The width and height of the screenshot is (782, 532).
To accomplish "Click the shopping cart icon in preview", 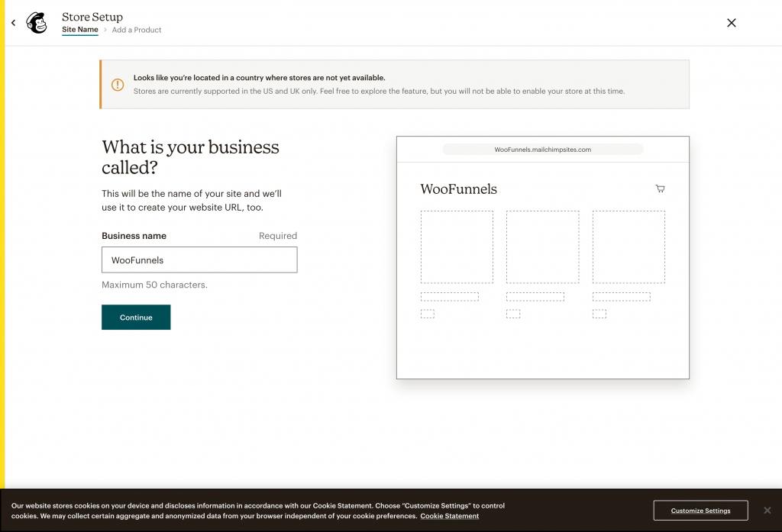I will tap(660, 189).
